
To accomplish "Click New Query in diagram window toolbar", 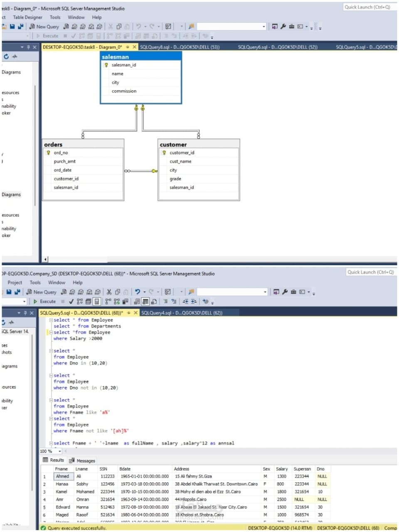I will 44,27.
